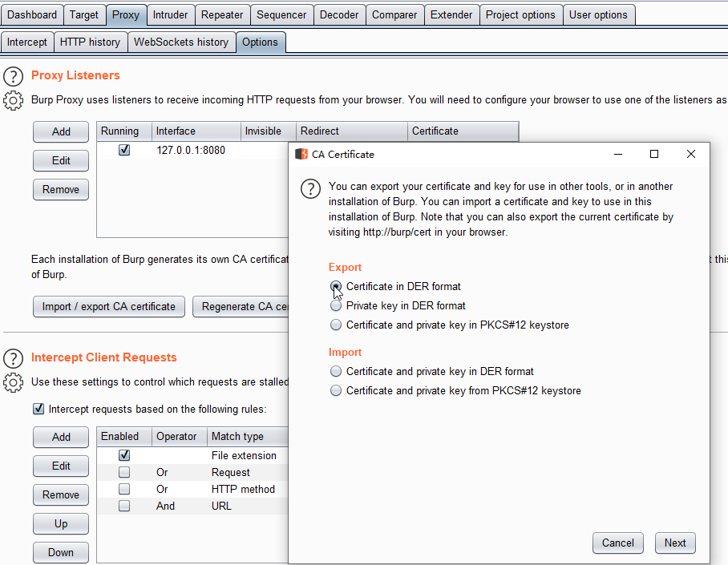Open the Intruder tab
This screenshot has height=565, width=728.
[x=171, y=15]
